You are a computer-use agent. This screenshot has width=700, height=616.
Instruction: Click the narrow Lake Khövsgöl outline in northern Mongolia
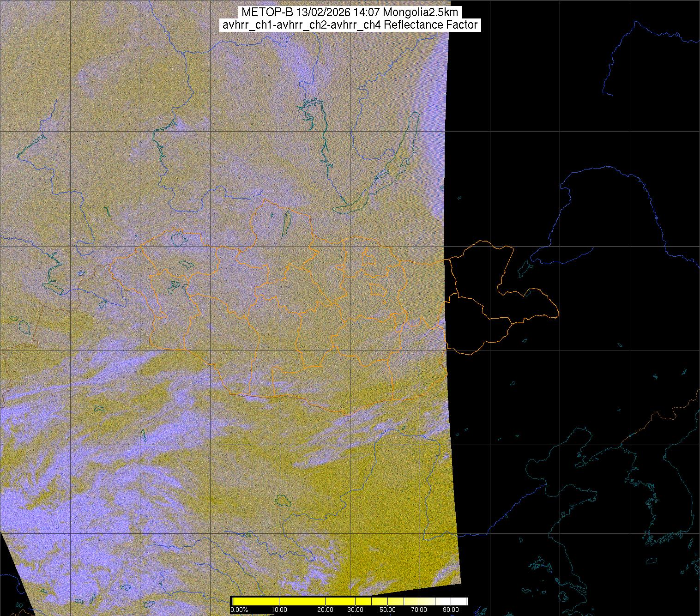click(286, 221)
